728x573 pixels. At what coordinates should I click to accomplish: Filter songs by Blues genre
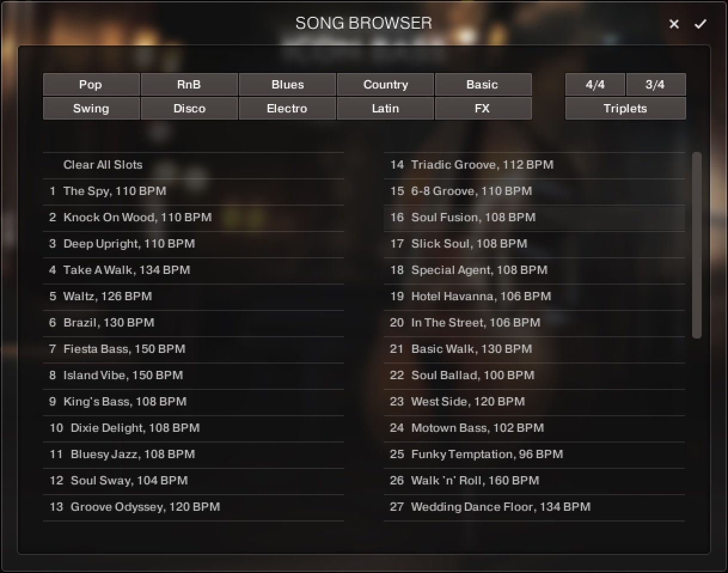pos(287,84)
